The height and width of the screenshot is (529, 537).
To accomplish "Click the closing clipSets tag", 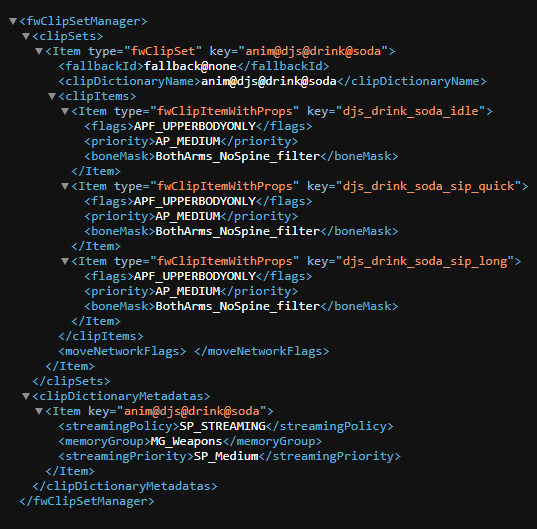I will [71, 381].
